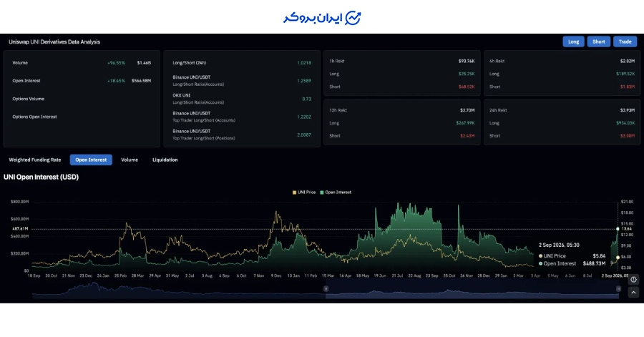Click the 21 Jul x-axis date label

397,276
